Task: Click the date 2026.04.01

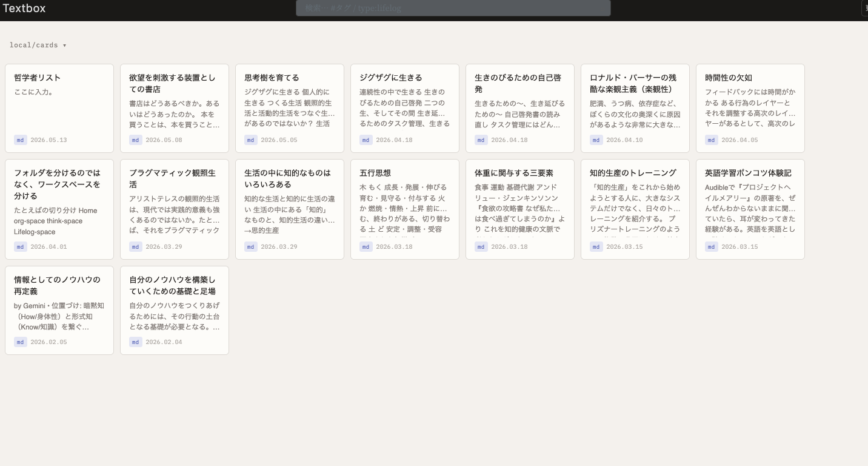Action: click(x=48, y=247)
